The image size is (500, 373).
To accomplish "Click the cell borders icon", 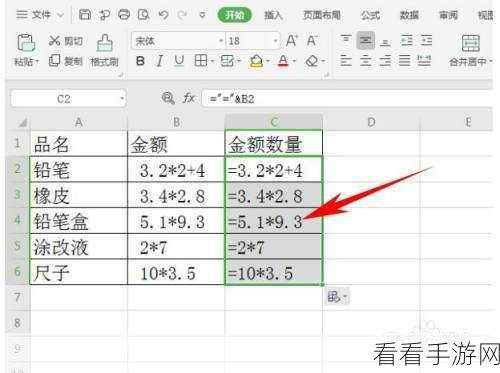I will pos(201,61).
